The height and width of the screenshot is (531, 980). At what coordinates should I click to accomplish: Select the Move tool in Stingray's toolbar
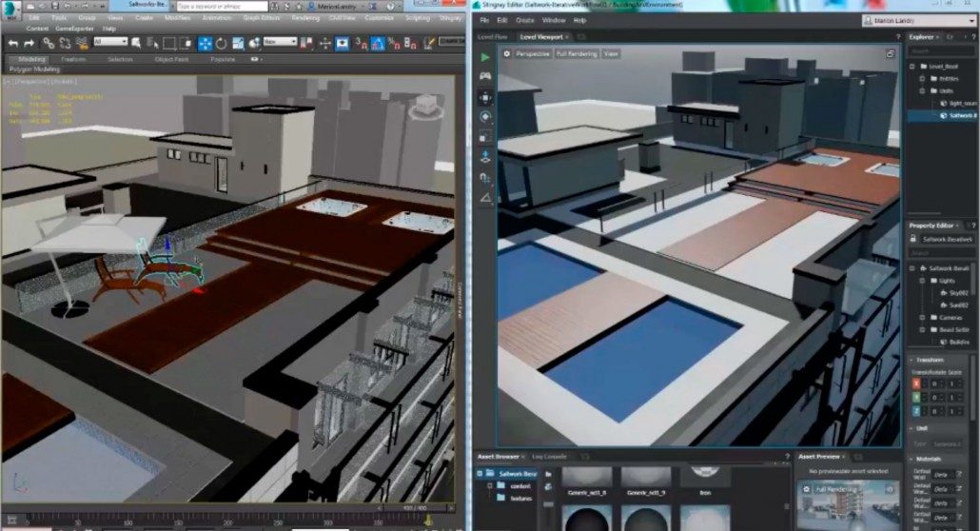click(x=485, y=97)
